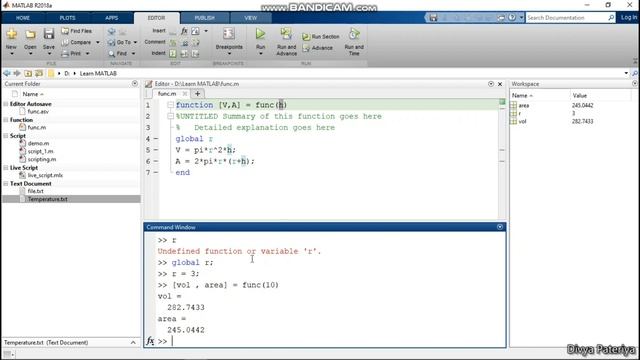Click the command prompt input line
640x360 pixels.
(x=331, y=341)
